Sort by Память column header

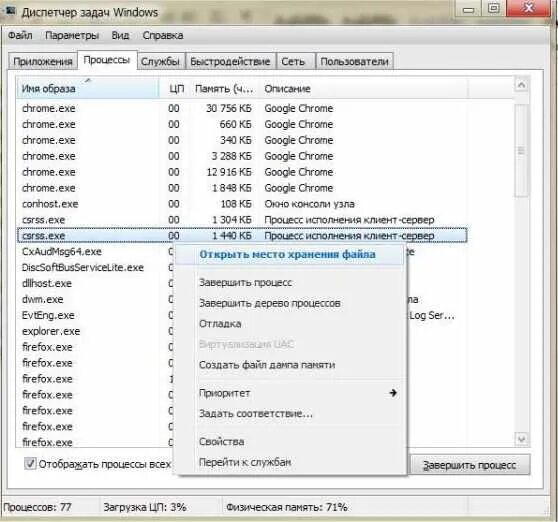(224, 89)
